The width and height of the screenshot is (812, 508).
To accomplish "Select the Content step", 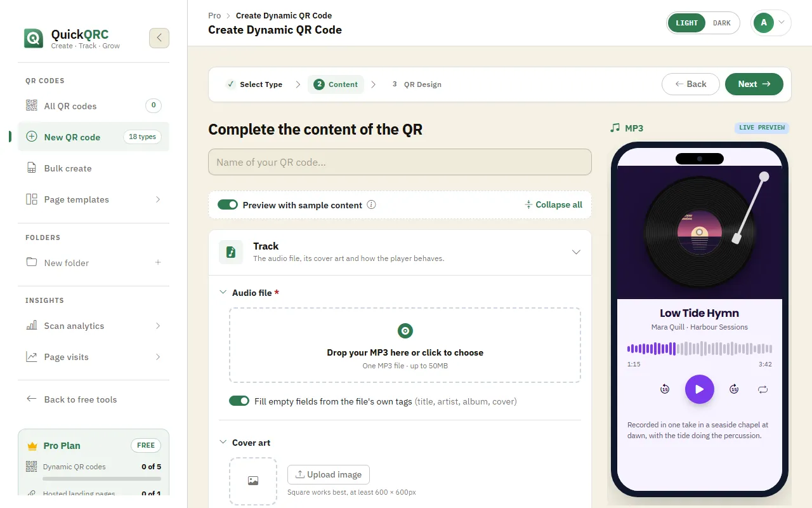I will [x=336, y=84].
